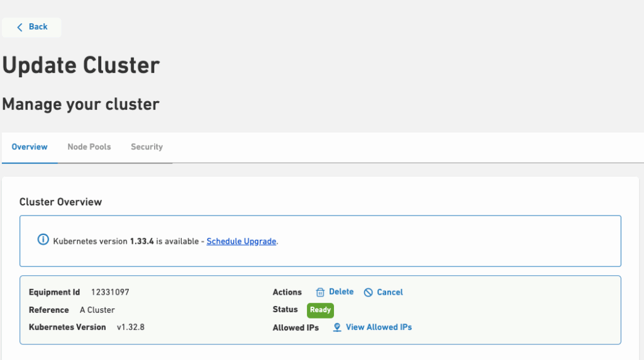This screenshot has width=644, height=360.
Task: Open the View Allowed IPs link
Action: pos(379,327)
